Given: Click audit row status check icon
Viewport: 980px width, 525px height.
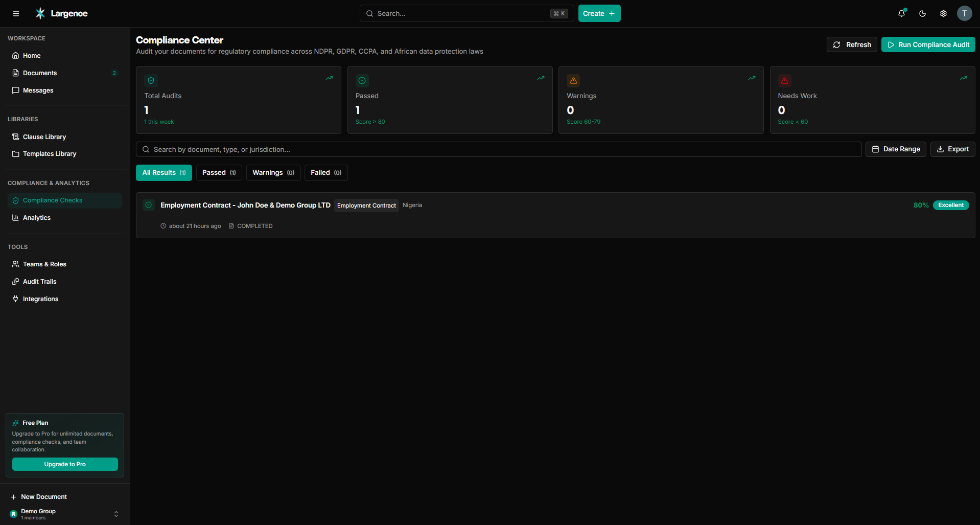Looking at the screenshot, I should (149, 205).
